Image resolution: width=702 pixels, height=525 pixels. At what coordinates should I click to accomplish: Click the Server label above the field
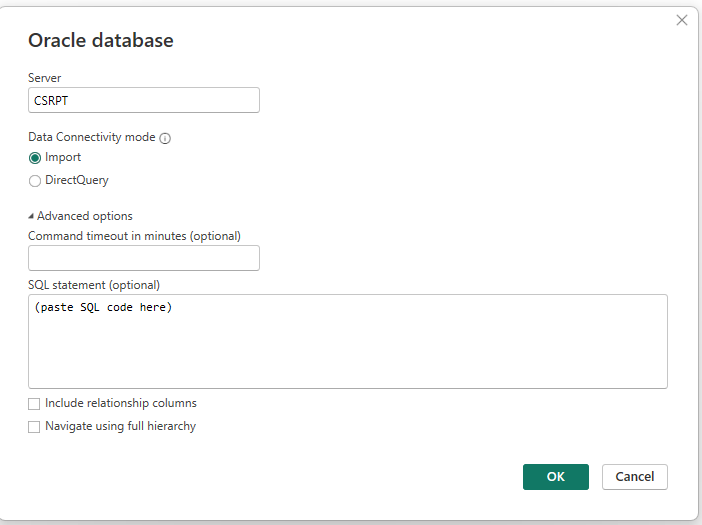pyautogui.click(x=44, y=78)
